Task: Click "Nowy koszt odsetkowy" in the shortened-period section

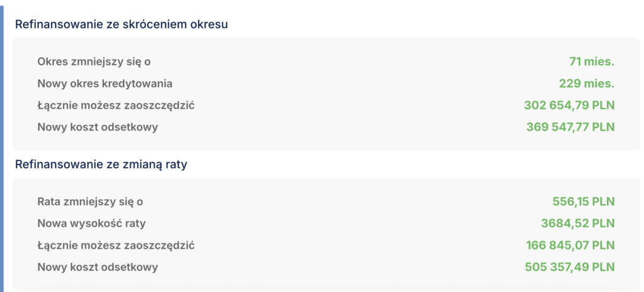Action: 97,127
